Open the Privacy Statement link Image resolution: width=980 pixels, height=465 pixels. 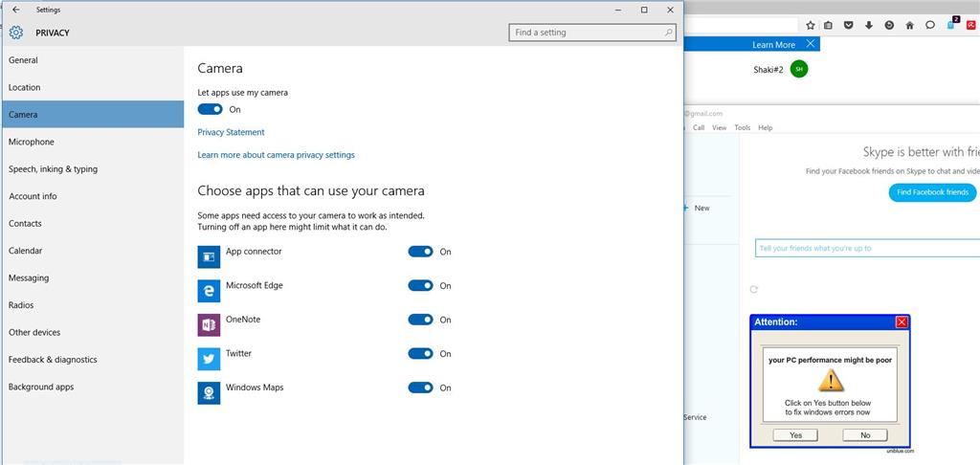(232, 132)
